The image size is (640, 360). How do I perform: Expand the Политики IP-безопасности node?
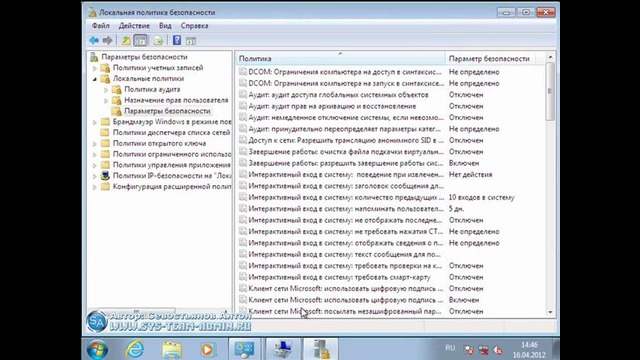(95, 176)
